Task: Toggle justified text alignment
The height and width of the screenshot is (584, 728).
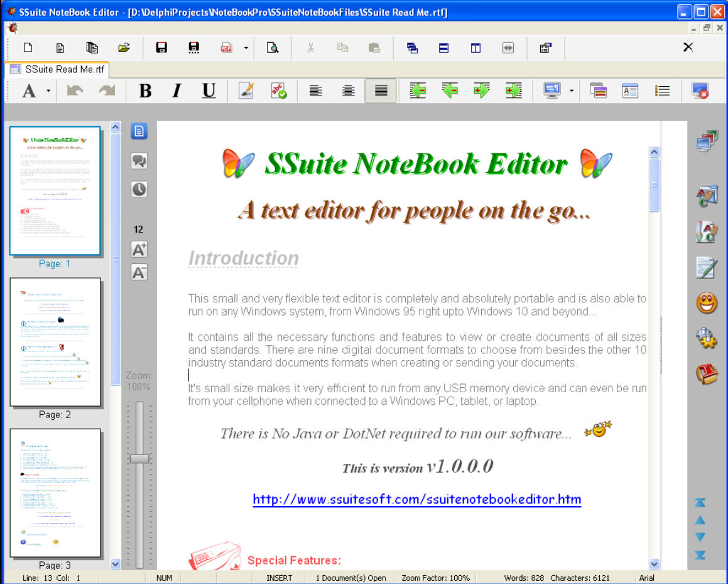Action: coord(381,90)
